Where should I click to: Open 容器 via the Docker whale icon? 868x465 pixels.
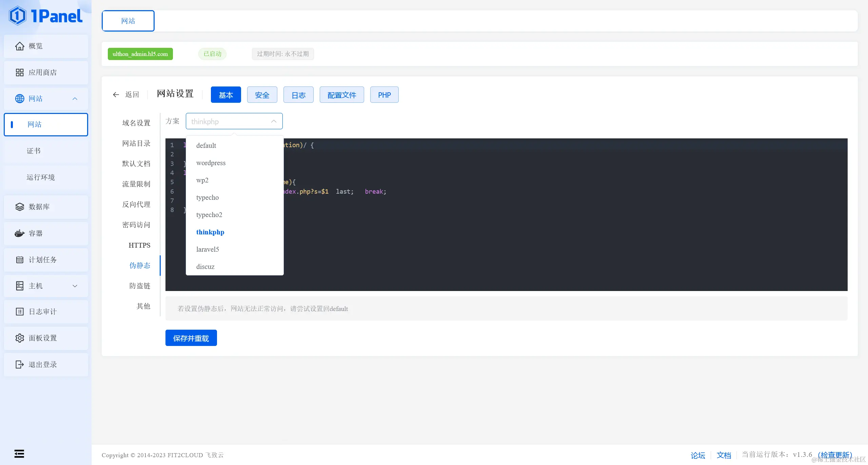pyautogui.click(x=20, y=233)
